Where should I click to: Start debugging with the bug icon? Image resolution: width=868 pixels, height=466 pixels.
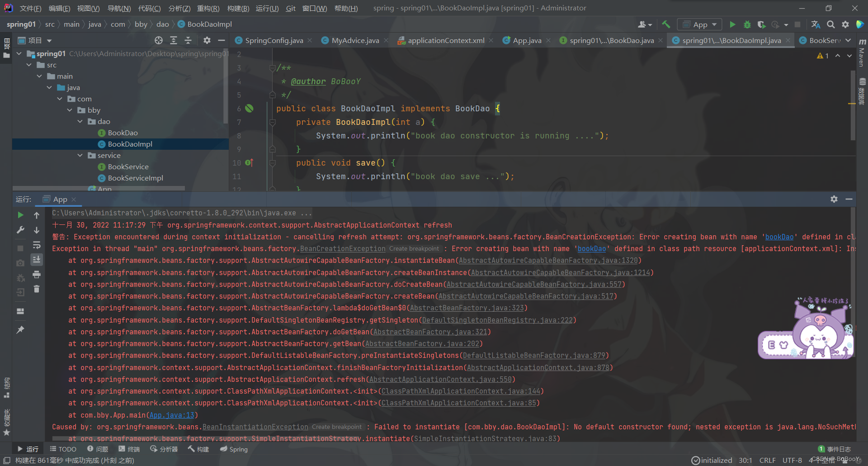tap(747, 24)
